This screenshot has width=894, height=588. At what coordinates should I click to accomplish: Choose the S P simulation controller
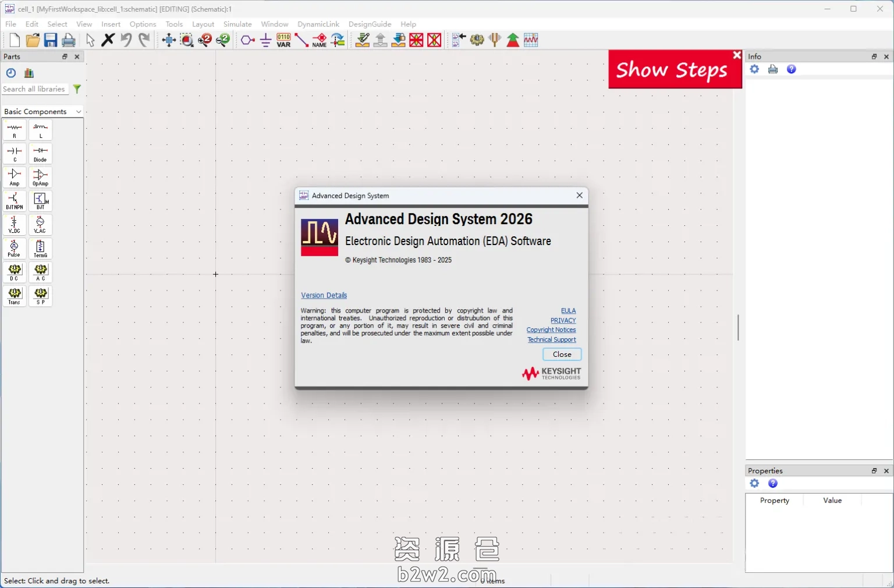(x=40, y=296)
